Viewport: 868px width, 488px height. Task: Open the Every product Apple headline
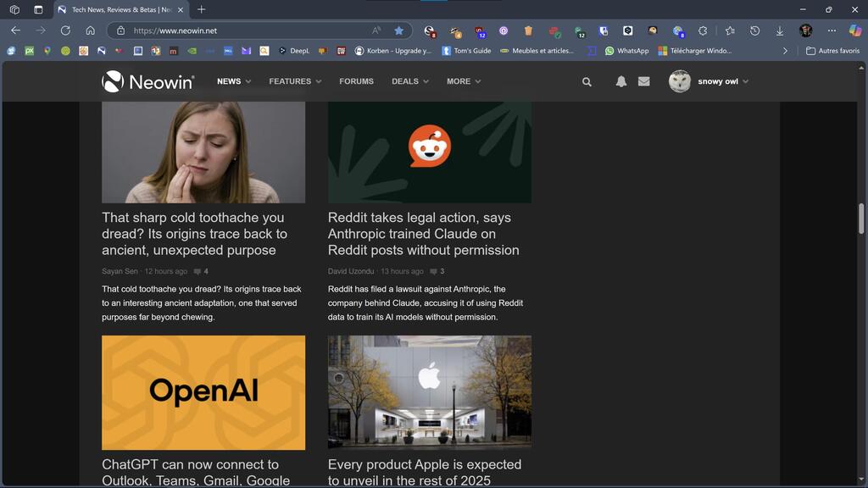(x=425, y=472)
